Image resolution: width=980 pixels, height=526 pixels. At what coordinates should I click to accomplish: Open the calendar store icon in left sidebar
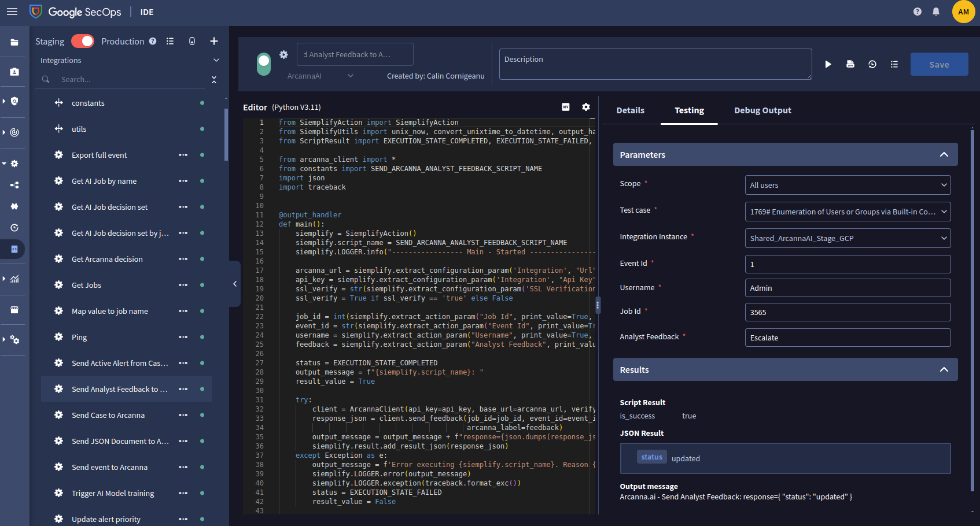click(14, 310)
